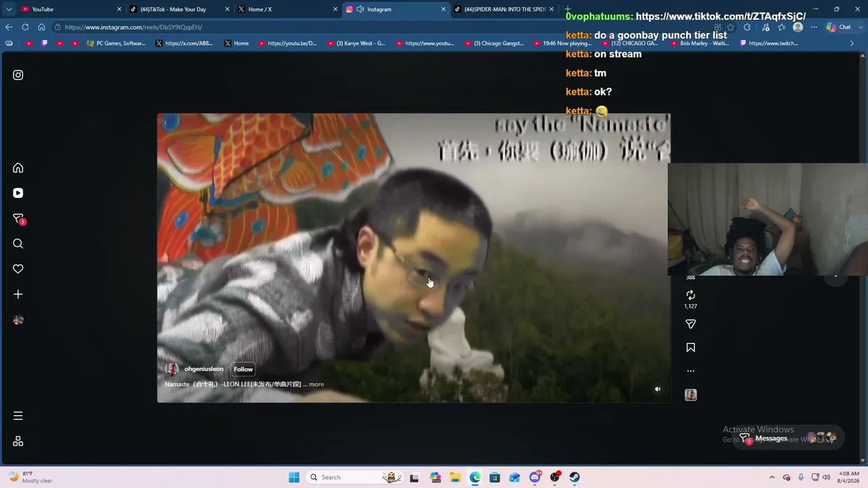Open the Kanye West bookmark
Image resolution: width=868 pixels, height=488 pixels.
click(356, 43)
